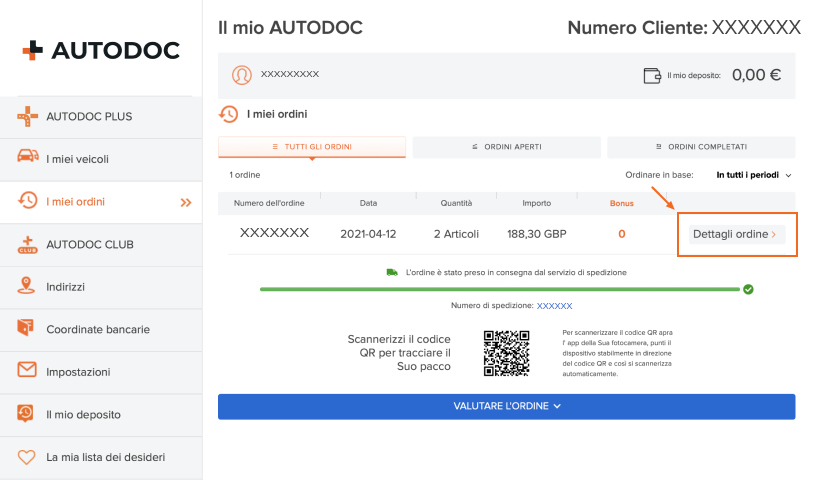The width and height of the screenshot is (820, 480).
Task: Click the AUTODOC CLUB sidebar icon
Action: coord(27,244)
